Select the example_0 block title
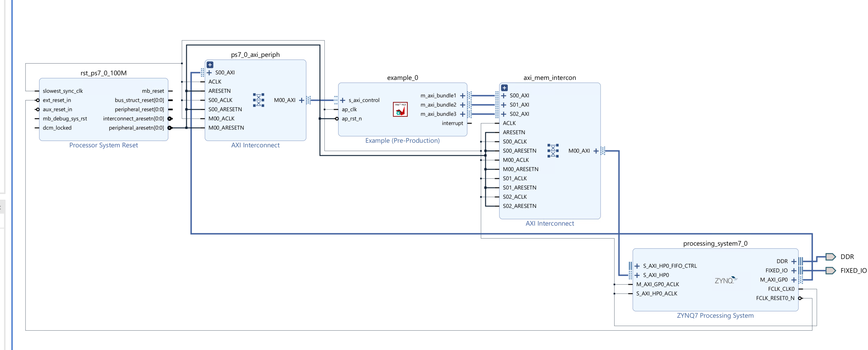 point(402,78)
